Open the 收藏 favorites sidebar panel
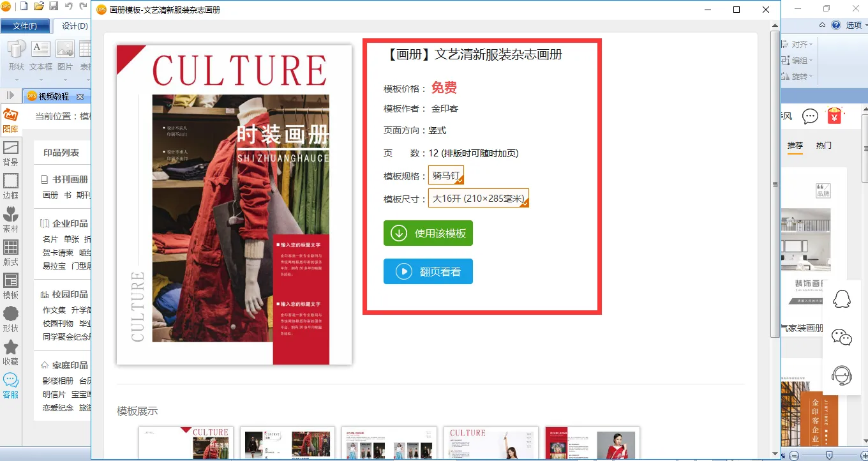Screen dimensions: 868x461 [x=10, y=352]
